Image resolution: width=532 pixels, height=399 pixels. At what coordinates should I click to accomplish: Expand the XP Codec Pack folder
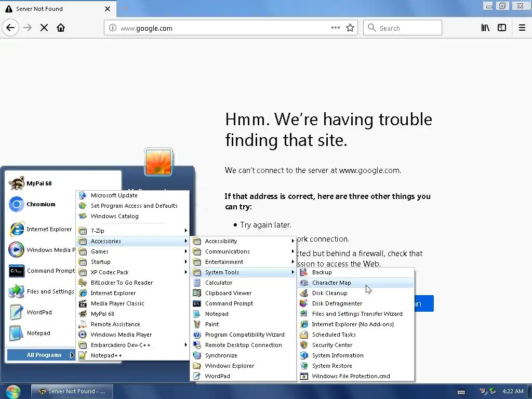click(132, 272)
